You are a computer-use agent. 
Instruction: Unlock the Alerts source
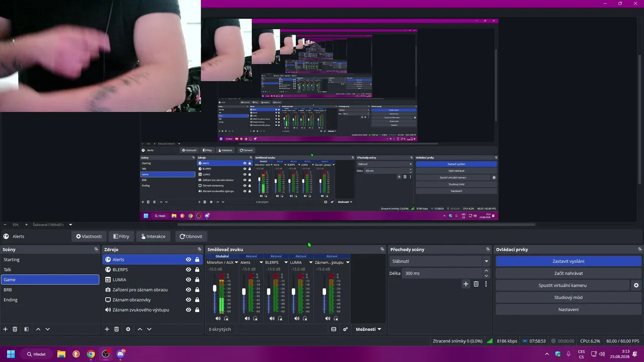pos(197,259)
